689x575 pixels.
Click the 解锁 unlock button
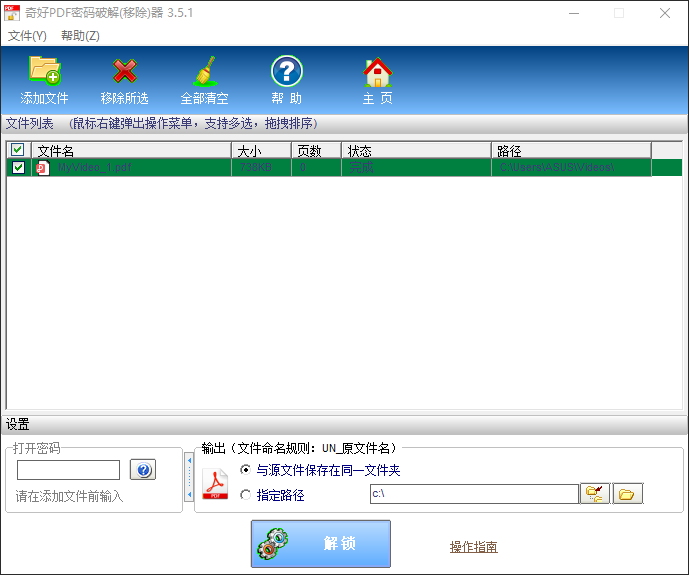(x=321, y=544)
